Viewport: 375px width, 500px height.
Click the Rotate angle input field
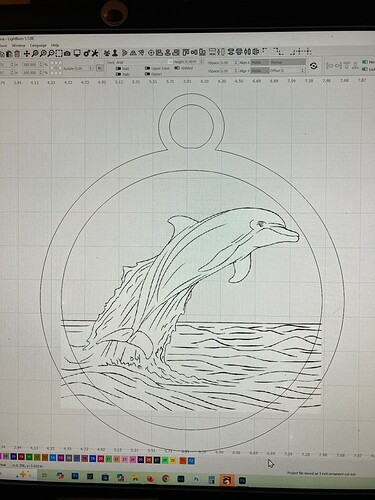point(82,68)
